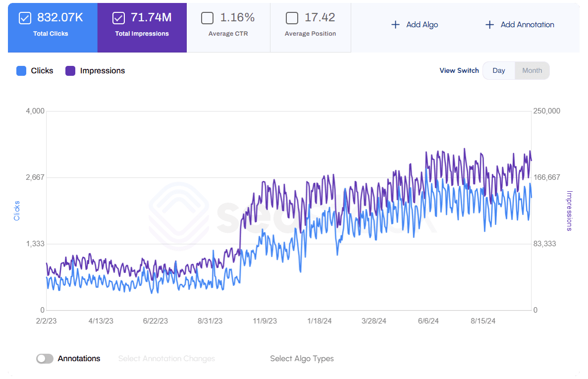This screenshot has height=379, width=588.
Task: Switch chart view to Day
Action: (499, 70)
